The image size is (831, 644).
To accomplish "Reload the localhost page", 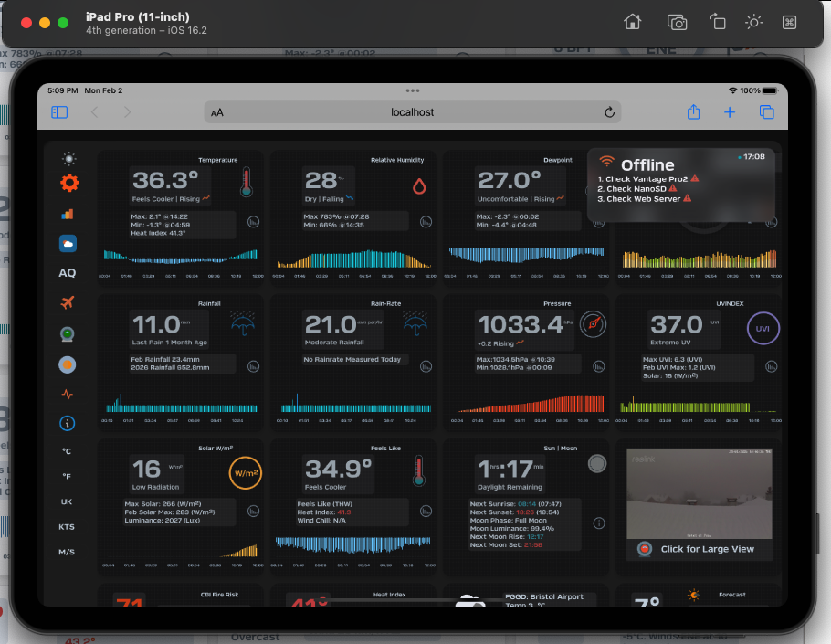I will pos(610,112).
